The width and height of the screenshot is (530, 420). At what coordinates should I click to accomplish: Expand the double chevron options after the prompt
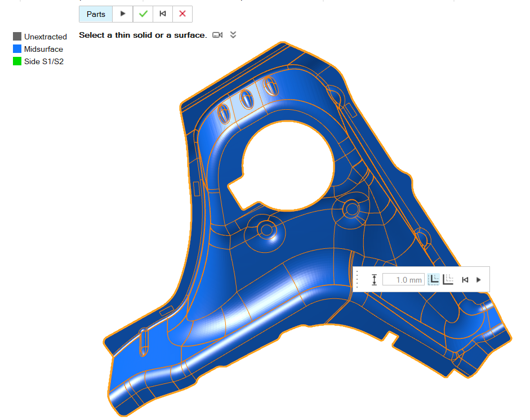point(233,35)
